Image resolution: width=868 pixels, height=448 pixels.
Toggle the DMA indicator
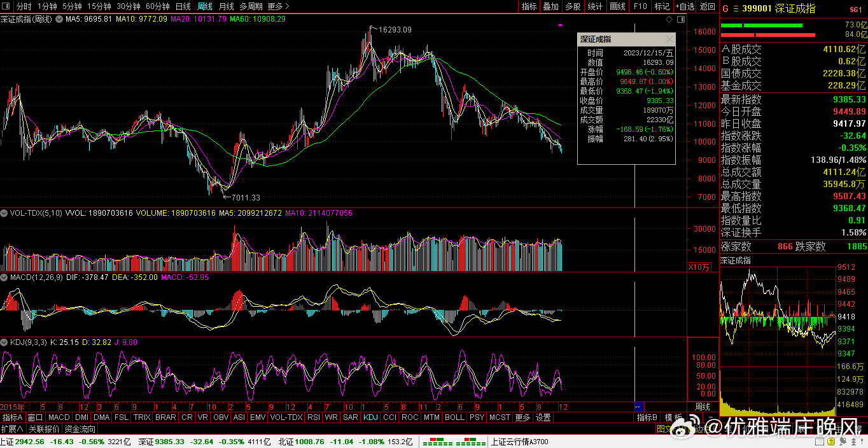point(102,417)
